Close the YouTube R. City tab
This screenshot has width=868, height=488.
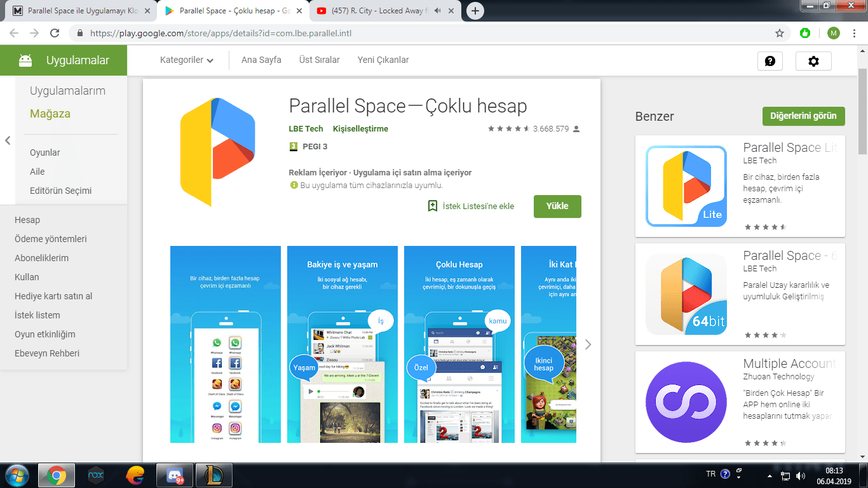tap(451, 11)
